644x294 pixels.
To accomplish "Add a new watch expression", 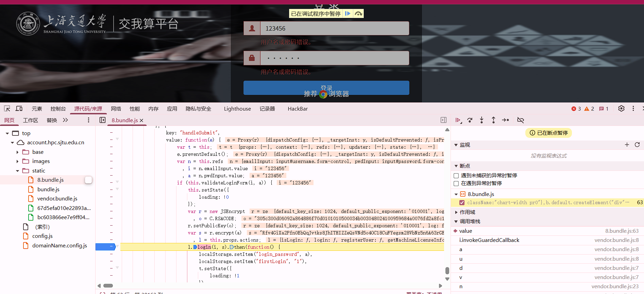I will pos(627,145).
